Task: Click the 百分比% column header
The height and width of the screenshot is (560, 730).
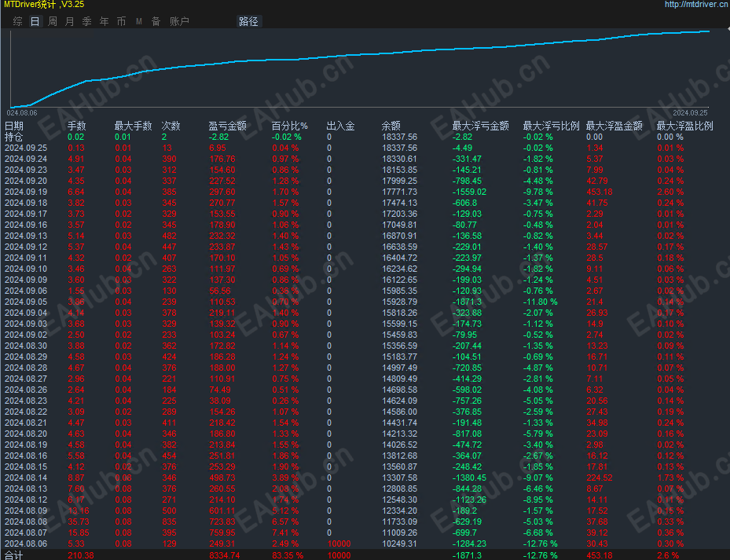Action: coord(290,126)
